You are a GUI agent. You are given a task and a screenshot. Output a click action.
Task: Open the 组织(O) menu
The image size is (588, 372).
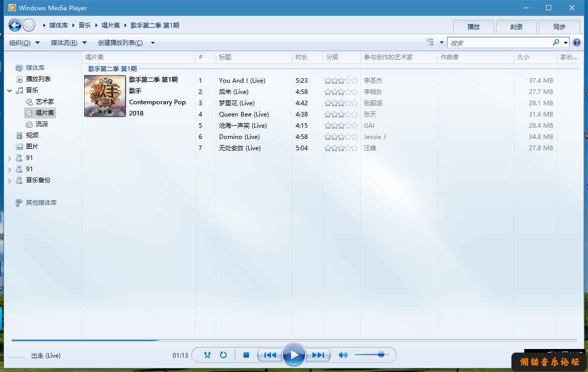click(24, 43)
